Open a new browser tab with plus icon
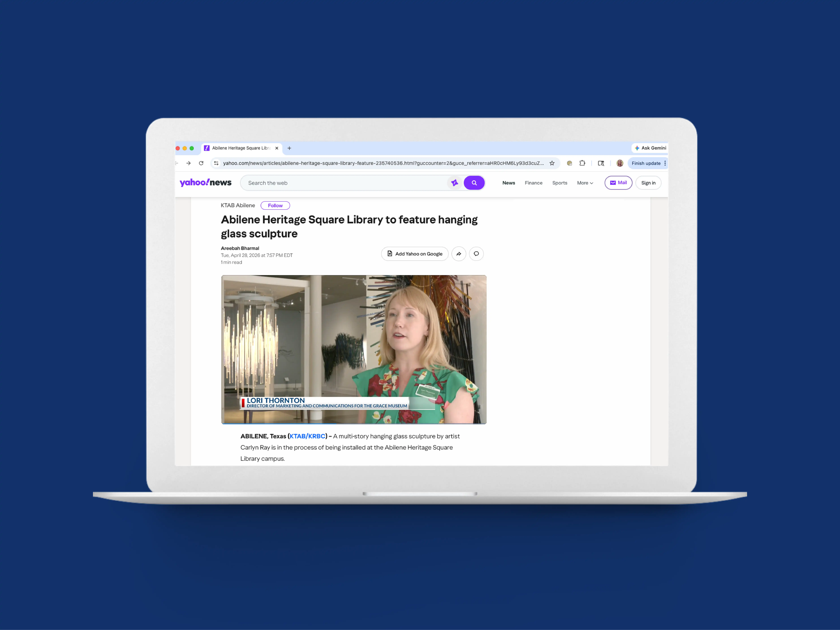Screen dimensions: 840x630 coord(289,148)
